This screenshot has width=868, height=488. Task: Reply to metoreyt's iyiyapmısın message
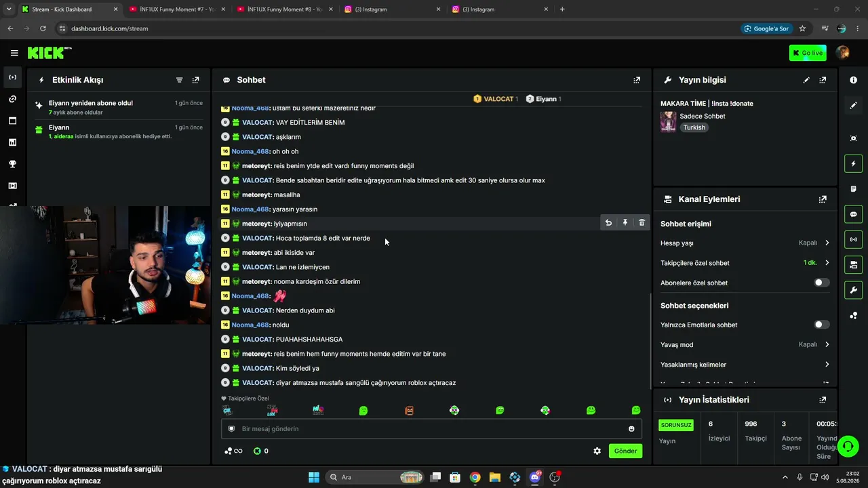[608, 223]
